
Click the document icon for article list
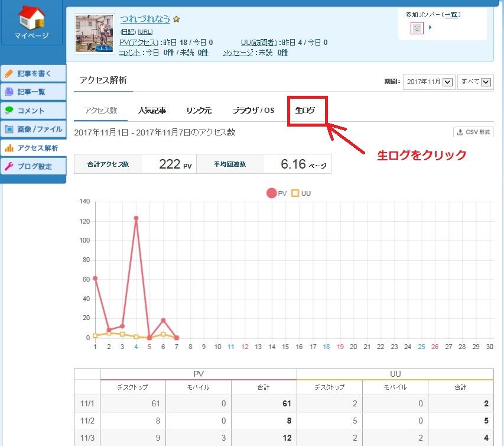9,92
